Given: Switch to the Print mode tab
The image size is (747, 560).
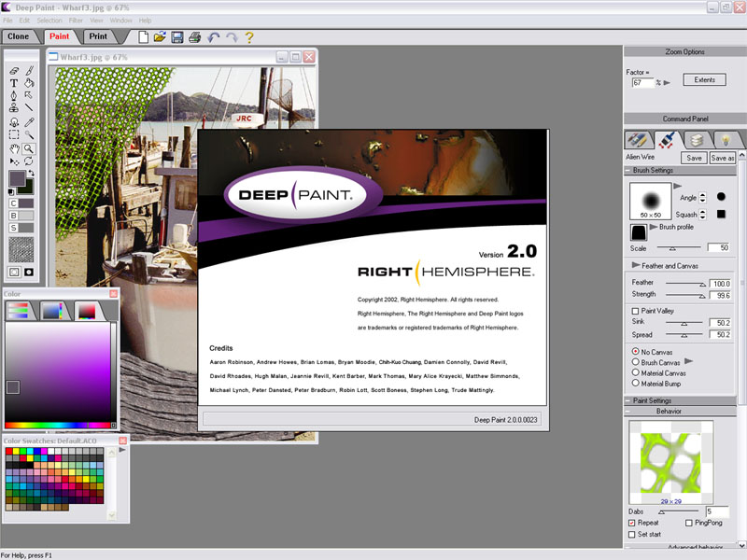Looking at the screenshot, I should click(98, 36).
